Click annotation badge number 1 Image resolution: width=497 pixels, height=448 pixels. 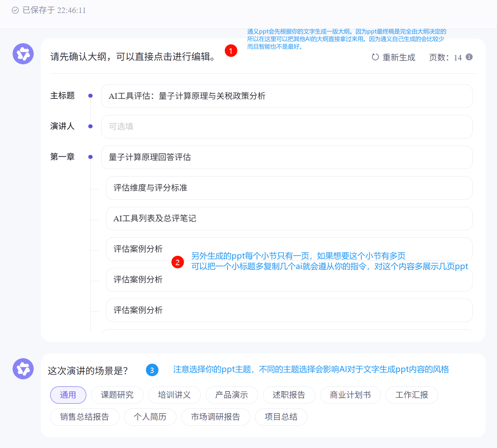coord(231,50)
